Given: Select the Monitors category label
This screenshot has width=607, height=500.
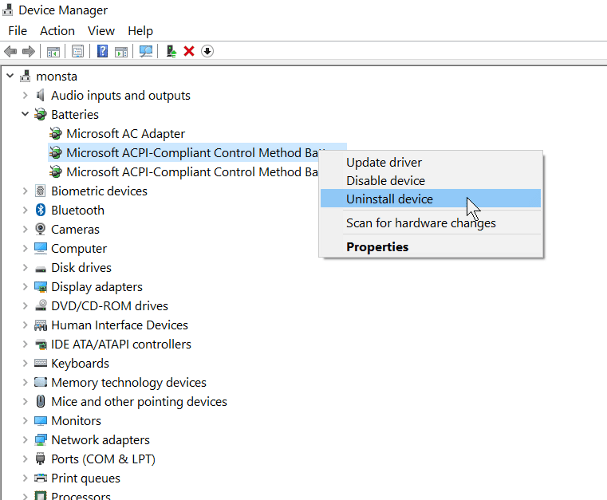Looking at the screenshot, I should tap(76, 421).
